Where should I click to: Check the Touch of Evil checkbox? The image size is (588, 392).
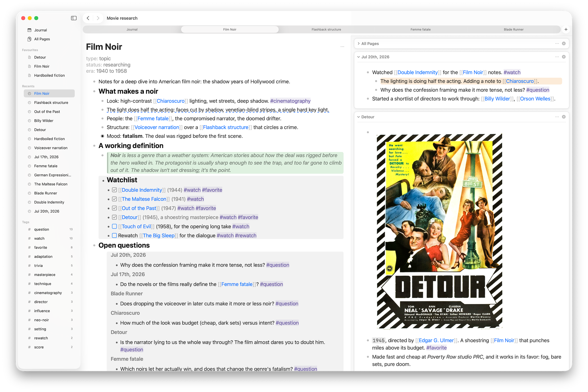[114, 226]
